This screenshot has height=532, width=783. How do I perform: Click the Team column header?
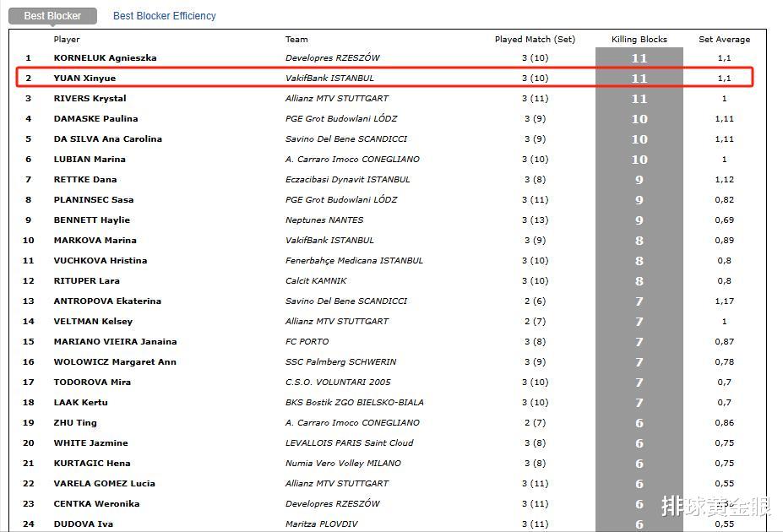(296, 40)
